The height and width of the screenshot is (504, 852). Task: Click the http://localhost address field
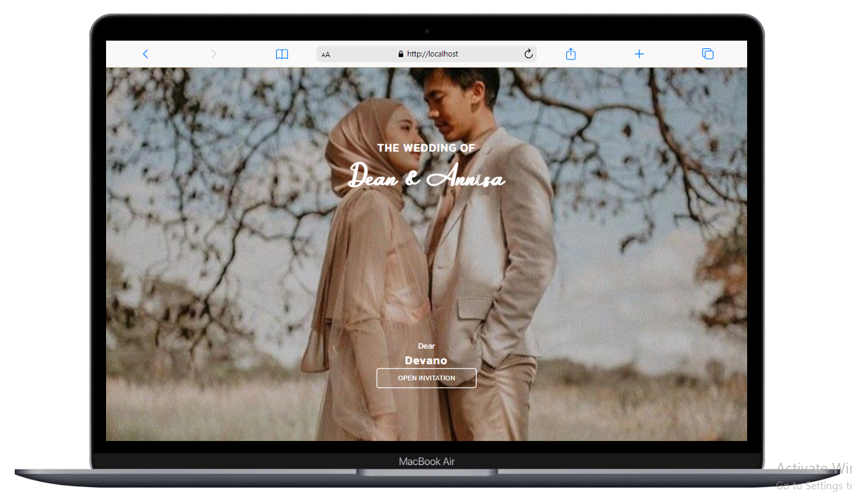tap(427, 54)
